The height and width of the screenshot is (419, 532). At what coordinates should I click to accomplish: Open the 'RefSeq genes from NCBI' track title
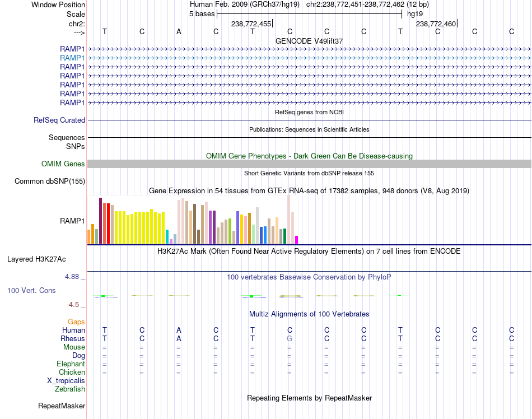point(309,112)
